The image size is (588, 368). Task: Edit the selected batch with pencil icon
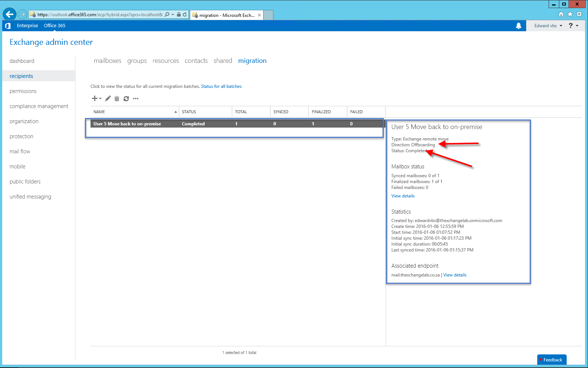(108, 99)
